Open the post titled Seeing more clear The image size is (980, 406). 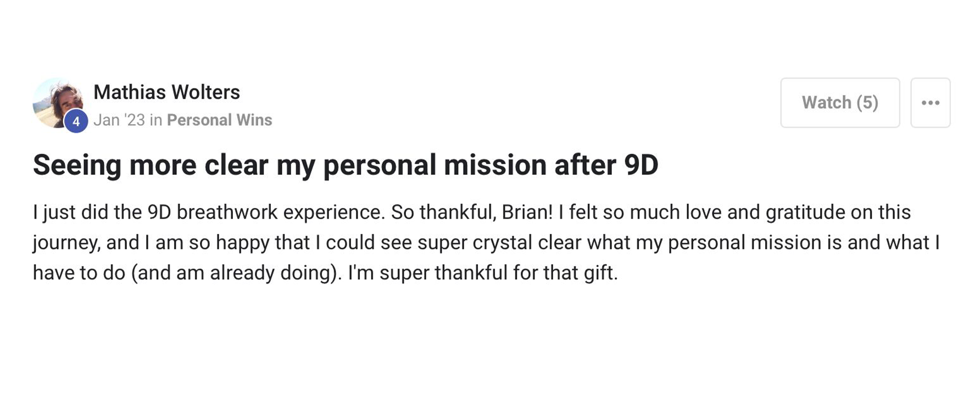(x=345, y=165)
